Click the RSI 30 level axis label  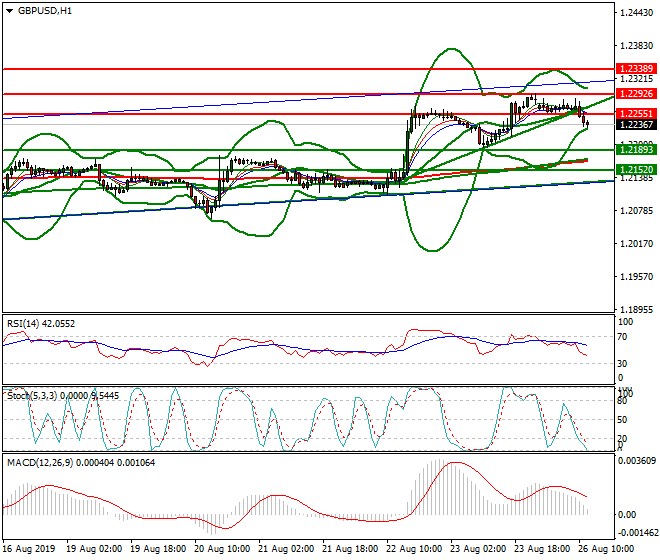(623, 363)
